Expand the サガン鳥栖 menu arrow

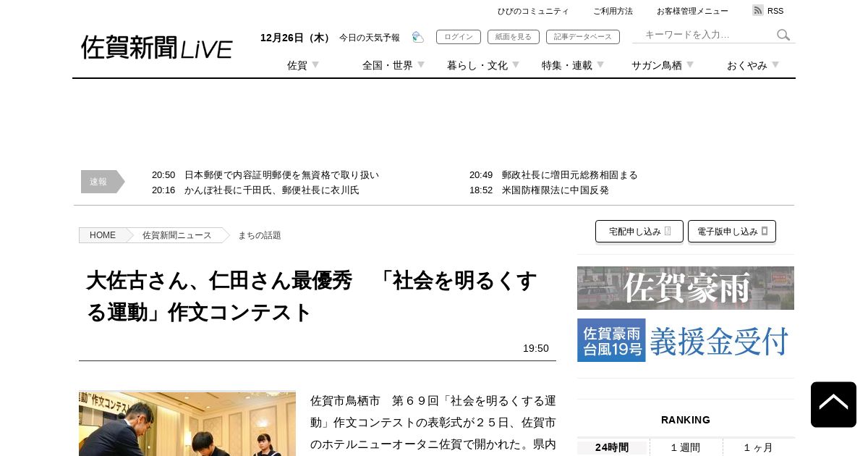(x=690, y=65)
